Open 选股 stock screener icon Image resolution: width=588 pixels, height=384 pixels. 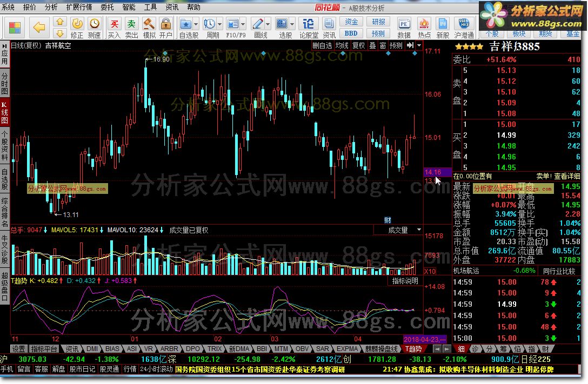click(282, 24)
